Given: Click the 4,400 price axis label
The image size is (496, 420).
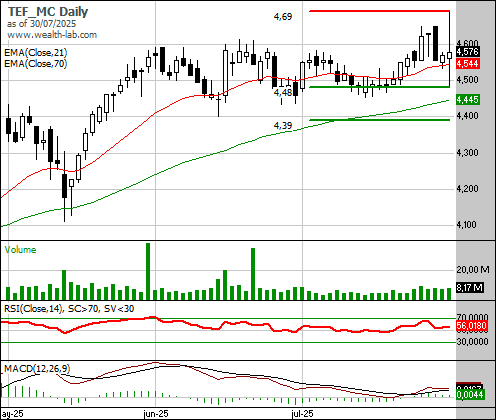Looking at the screenshot, I should (x=467, y=116).
